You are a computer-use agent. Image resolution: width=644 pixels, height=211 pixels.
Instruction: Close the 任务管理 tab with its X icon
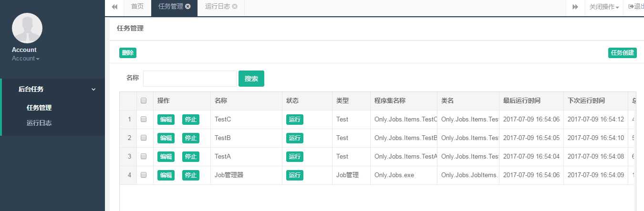pos(188,7)
